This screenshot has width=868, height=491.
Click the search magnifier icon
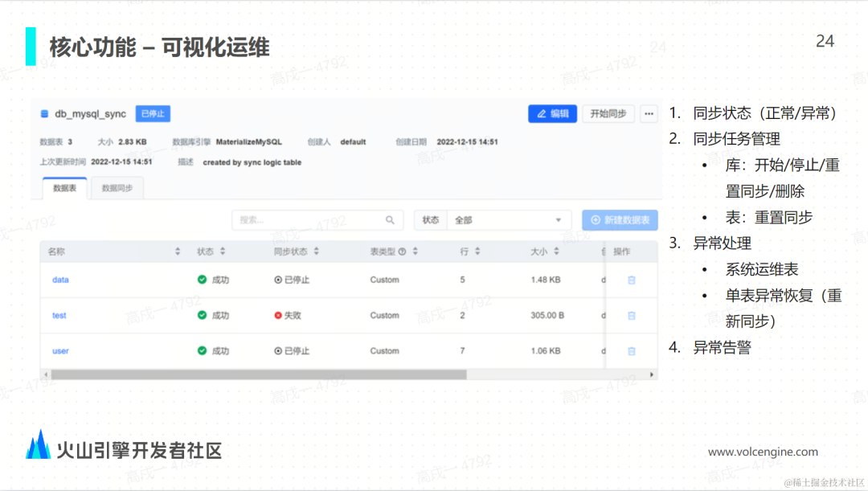click(x=390, y=219)
